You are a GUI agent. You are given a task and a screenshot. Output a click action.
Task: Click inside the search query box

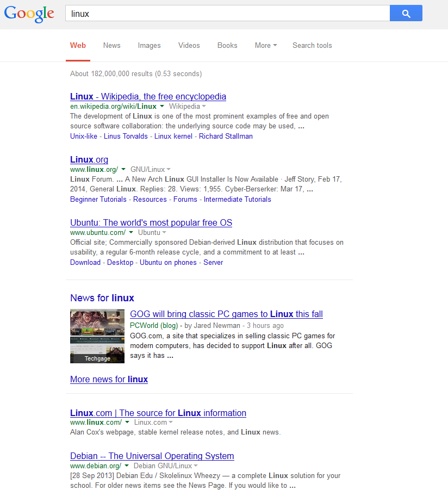tap(217, 13)
